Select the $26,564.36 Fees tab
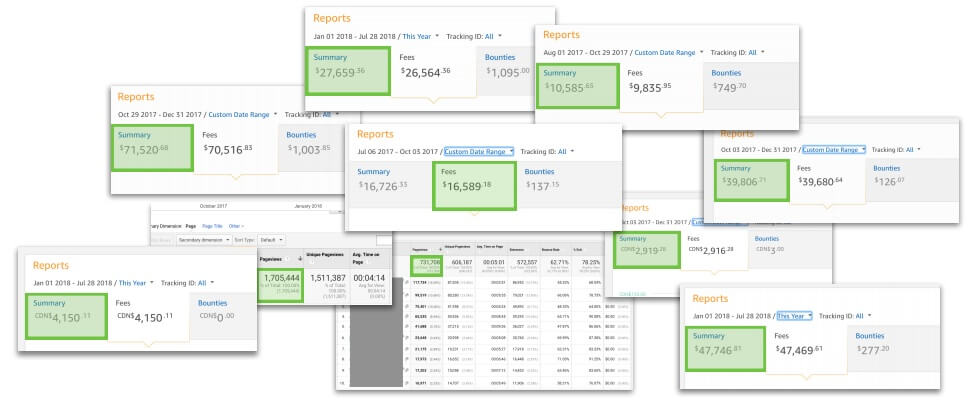The height and width of the screenshot is (400, 975). tap(434, 70)
